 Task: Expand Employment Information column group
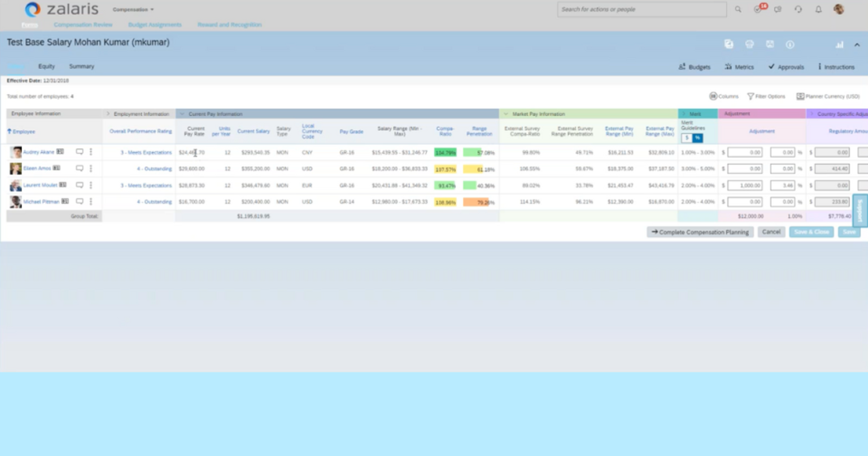pos(108,114)
